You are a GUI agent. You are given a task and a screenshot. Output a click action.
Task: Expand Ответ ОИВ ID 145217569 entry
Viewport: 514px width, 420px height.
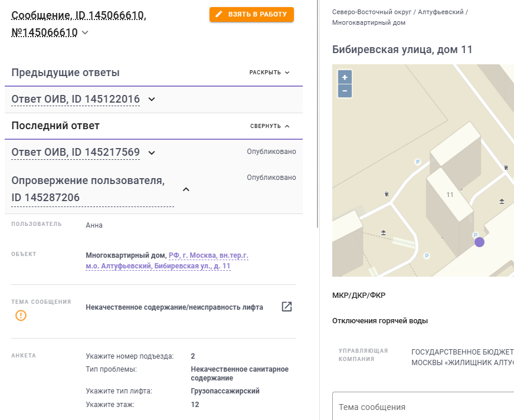[152, 153]
